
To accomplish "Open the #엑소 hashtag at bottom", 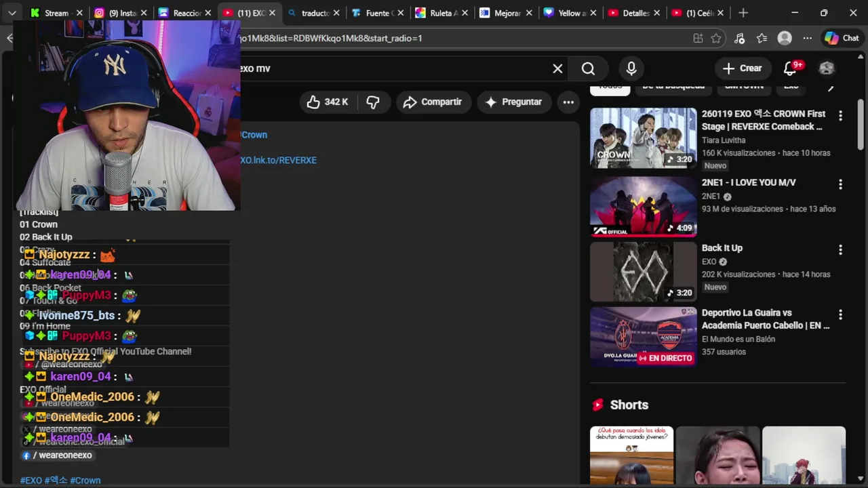I will tap(56, 481).
